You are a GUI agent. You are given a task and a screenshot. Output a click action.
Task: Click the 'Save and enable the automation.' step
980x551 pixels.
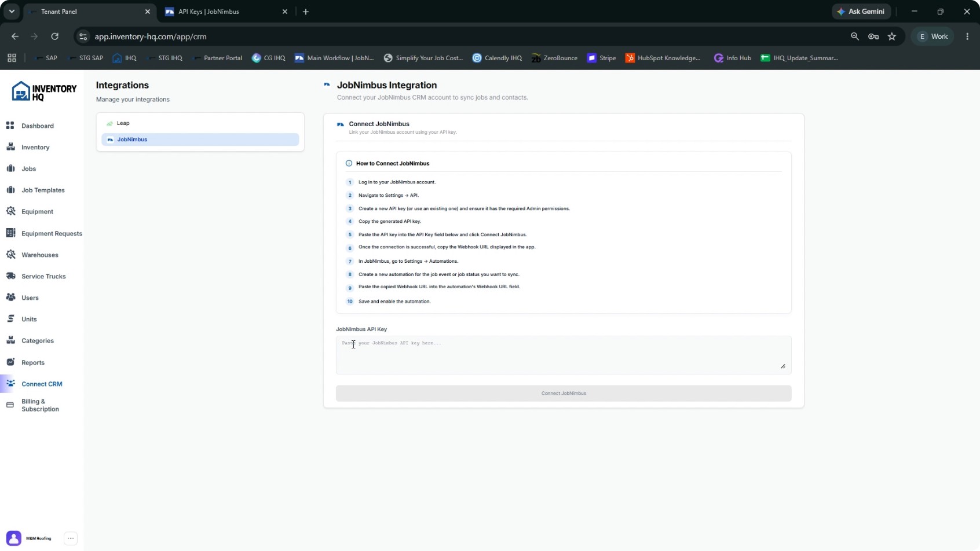394,302
